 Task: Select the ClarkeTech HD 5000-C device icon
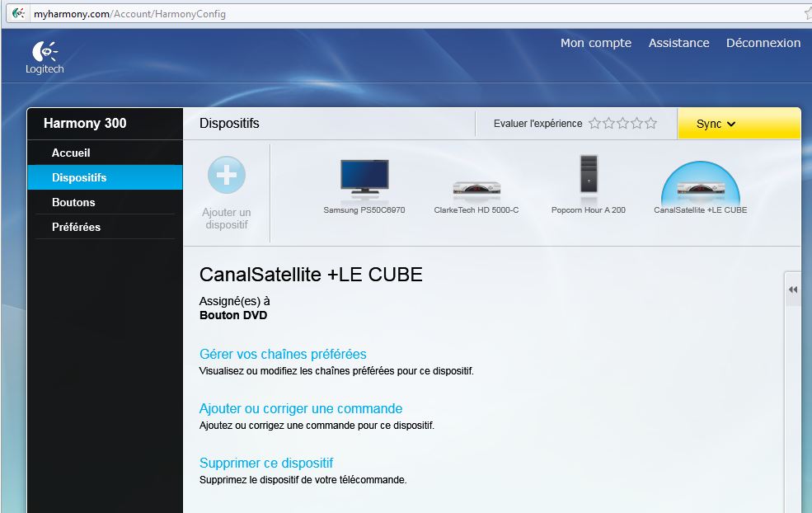point(476,188)
